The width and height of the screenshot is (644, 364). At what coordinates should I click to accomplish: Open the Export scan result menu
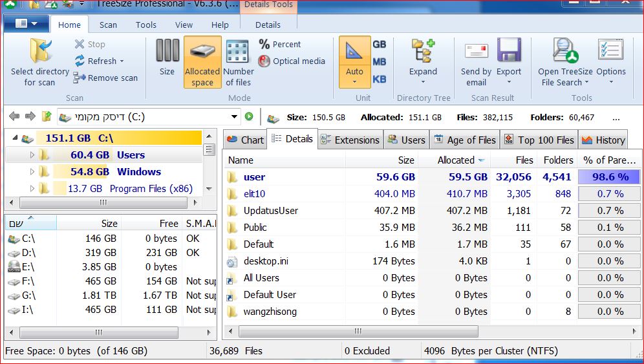tap(509, 61)
